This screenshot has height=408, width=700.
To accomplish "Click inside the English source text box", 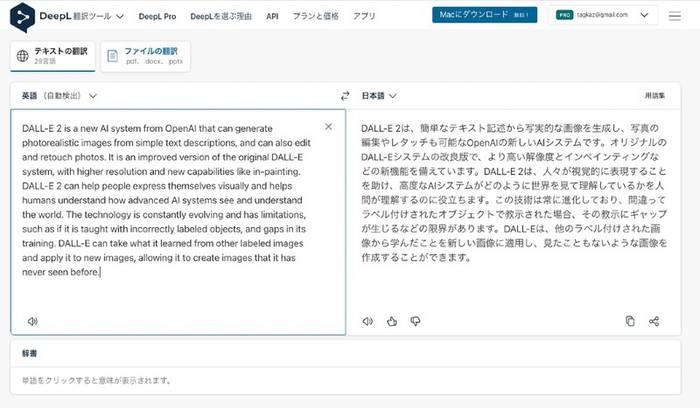I will [x=178, y=222].
